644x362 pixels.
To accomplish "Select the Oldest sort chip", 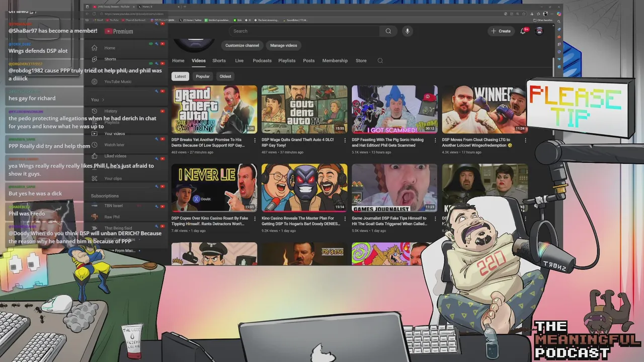I will pyautogui.click(x=225, y=76).
